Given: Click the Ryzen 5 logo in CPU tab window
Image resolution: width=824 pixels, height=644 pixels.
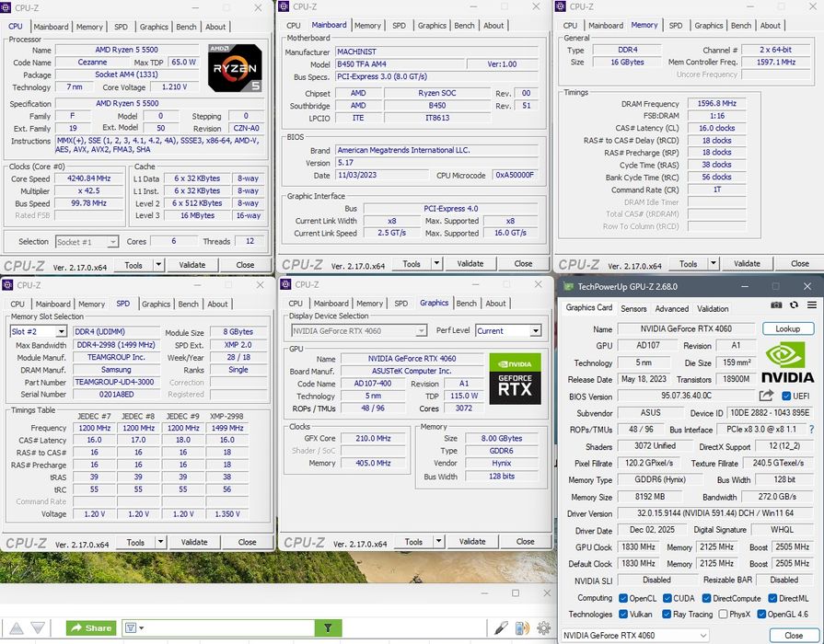Looking at the screenshot, I should click(x=235, y=68).
